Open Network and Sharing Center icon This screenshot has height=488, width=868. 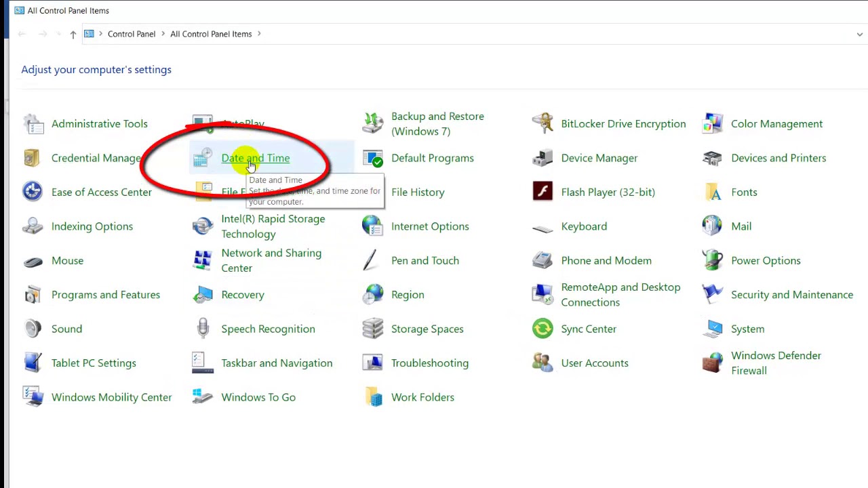coord(203,260)
